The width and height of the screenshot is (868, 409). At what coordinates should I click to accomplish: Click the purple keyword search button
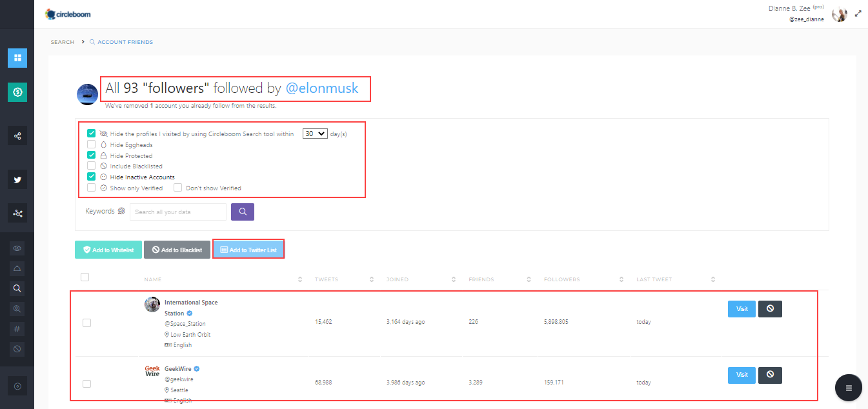point(243,212)
